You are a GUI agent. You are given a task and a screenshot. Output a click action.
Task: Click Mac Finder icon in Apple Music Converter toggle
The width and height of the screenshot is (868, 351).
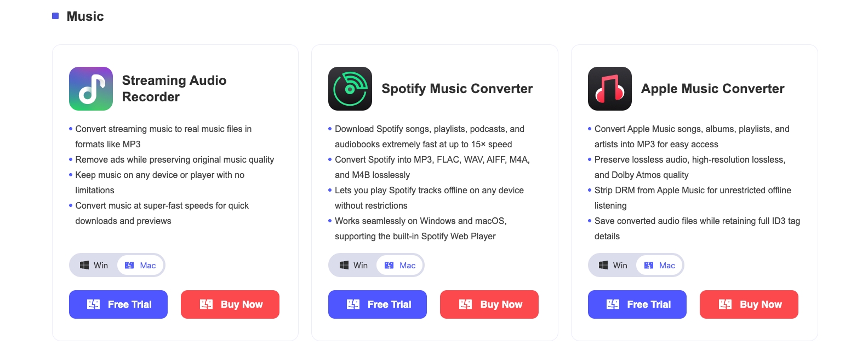649,266
